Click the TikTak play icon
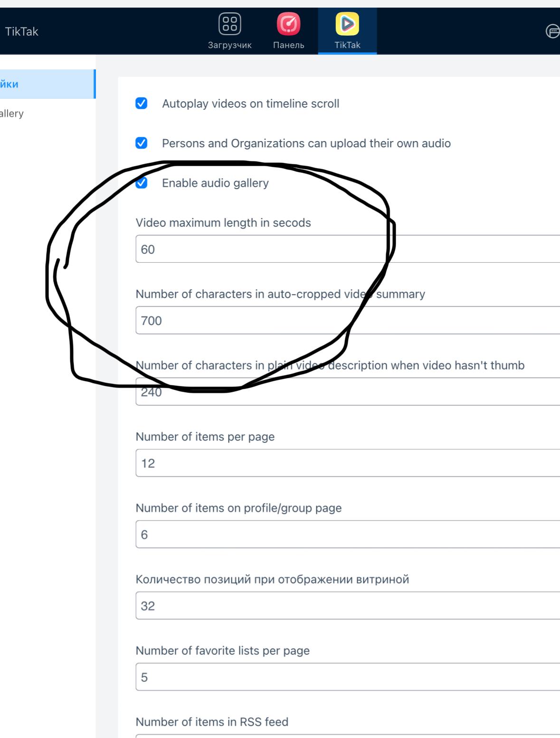Image resolution: width=560 pixels, height=738 pixels. 347,25
